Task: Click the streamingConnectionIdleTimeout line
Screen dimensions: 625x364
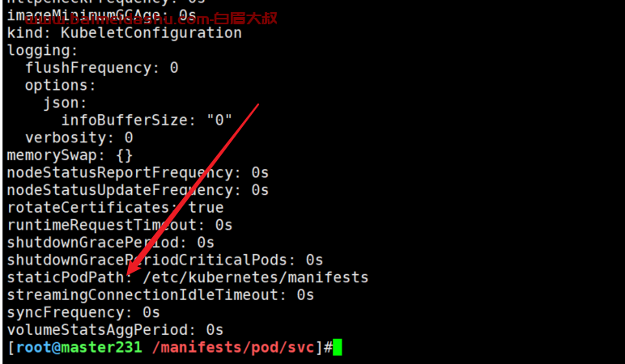Action: 160,295
